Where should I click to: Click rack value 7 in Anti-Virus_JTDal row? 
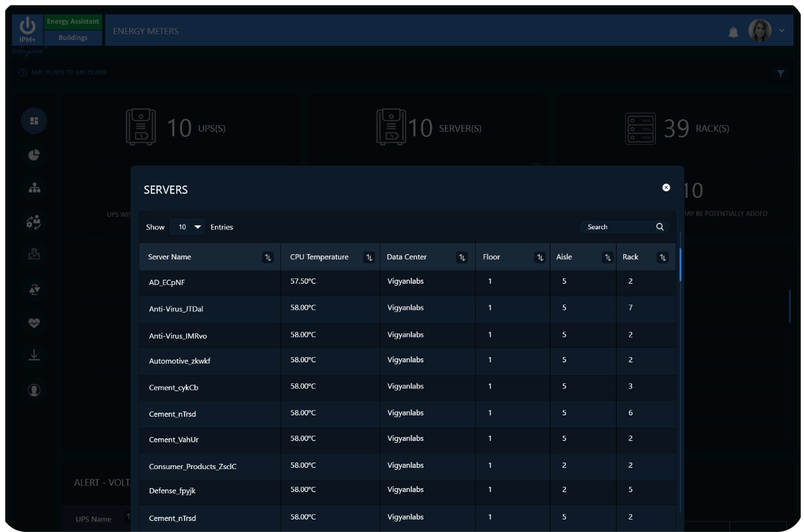coord(630,308)
